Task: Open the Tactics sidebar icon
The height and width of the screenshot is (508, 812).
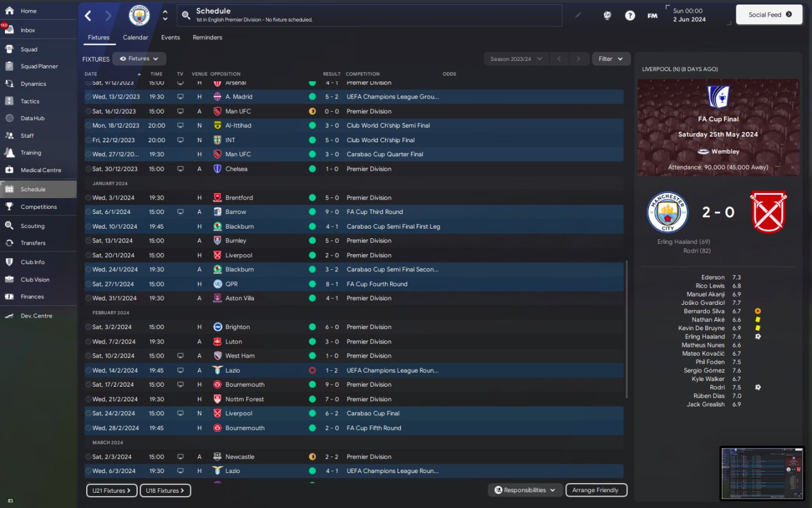Action: tap(9, 101)
